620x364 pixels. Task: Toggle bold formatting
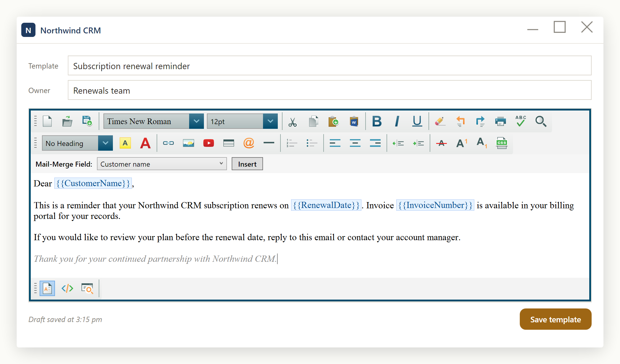[x=377, y=121]
